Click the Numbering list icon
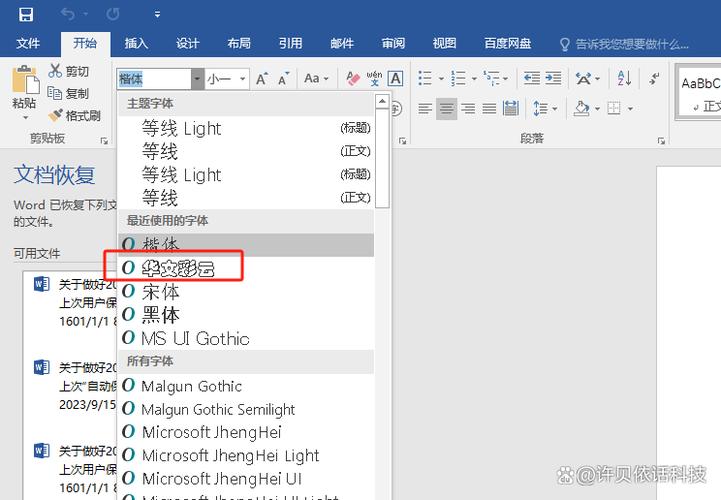This screenshot has width=721, height=500. coord(458,78)
